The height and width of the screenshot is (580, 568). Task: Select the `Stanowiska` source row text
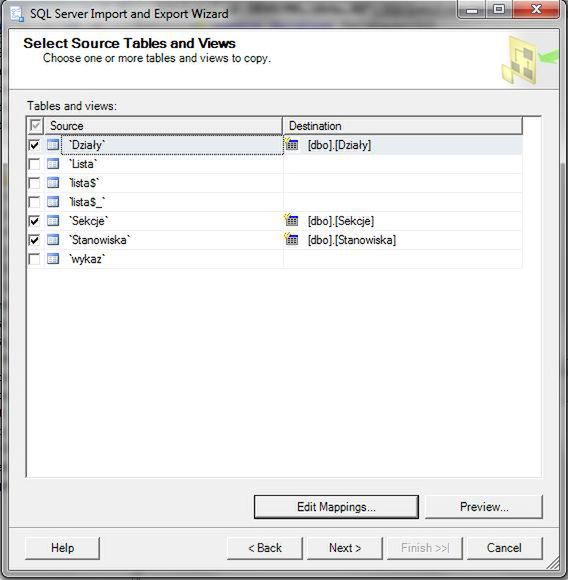(100, 240)
